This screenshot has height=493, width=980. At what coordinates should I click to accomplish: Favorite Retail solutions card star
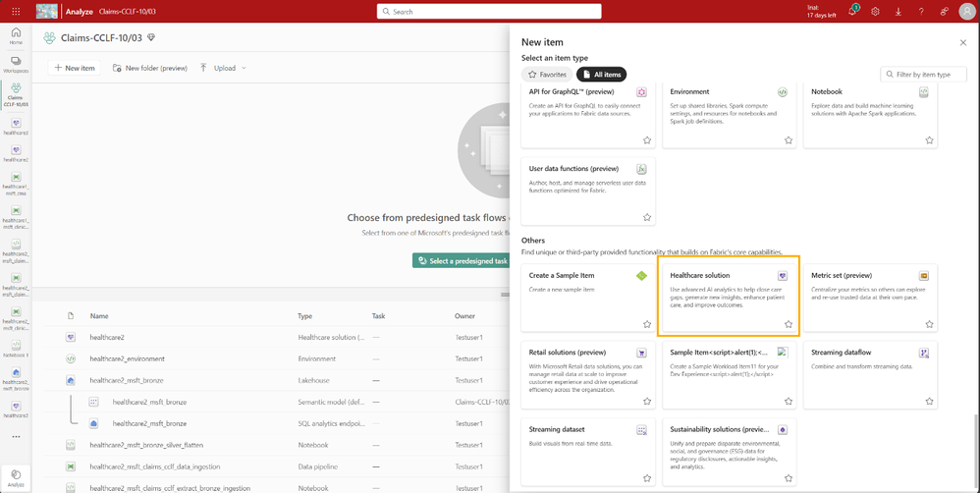point(647,401)
